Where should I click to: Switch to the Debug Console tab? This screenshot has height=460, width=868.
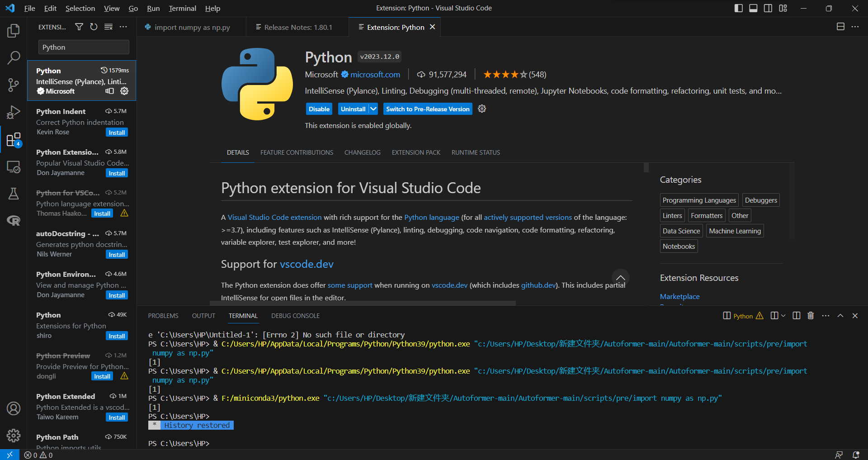click(x=295, y=316)
